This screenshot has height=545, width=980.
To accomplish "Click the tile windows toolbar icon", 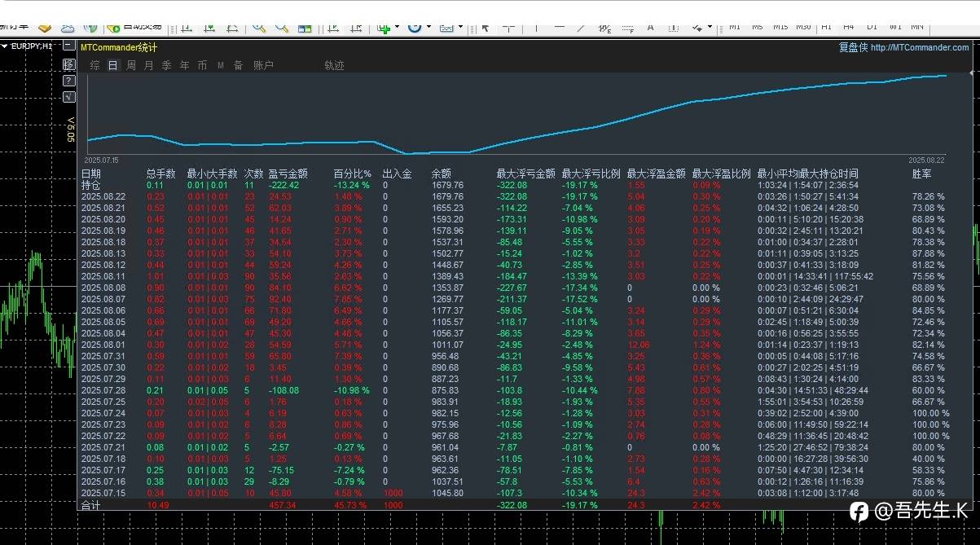I will [305, 28].
